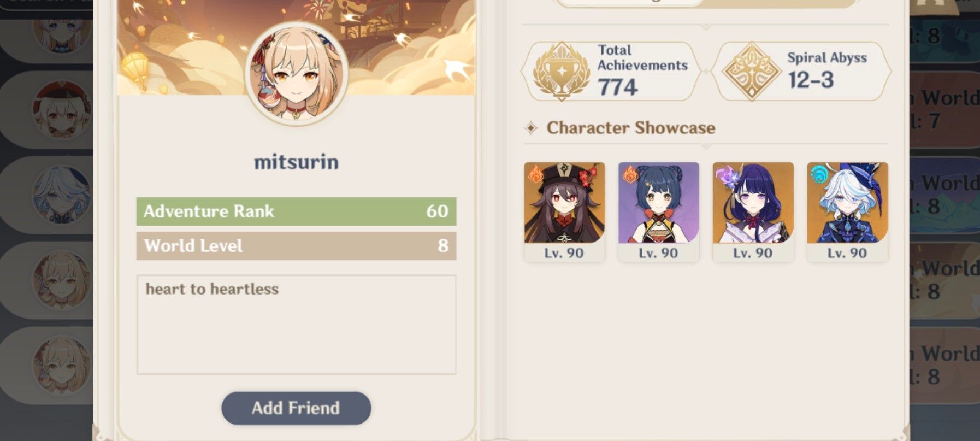Viewport: 980px width, 441px height.
Task: Click the Pyro element icon on Xiangling card
Action: (x=629, y=174)
